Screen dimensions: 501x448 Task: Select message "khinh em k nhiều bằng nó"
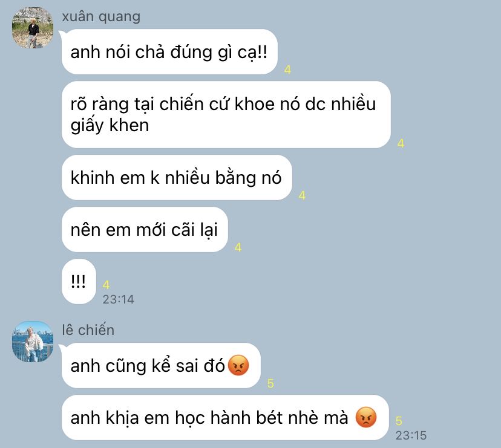[x=177, y=178]
